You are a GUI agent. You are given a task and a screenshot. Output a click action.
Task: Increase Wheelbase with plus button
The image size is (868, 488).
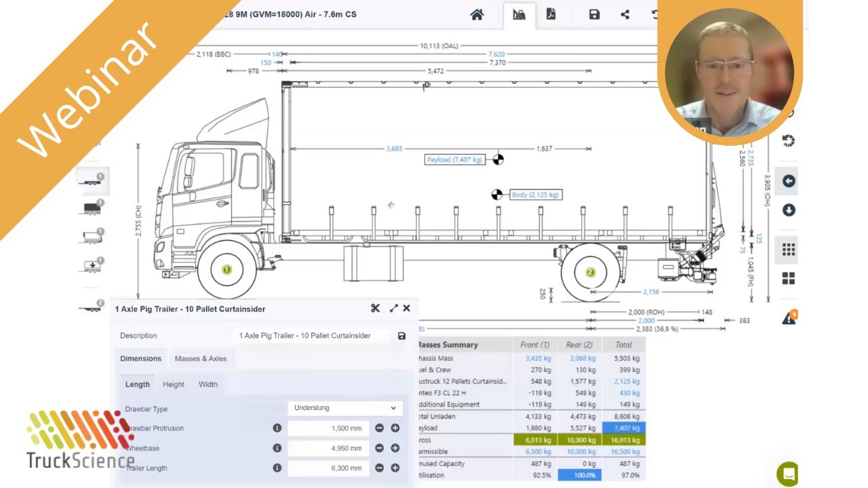coord(395,448)
